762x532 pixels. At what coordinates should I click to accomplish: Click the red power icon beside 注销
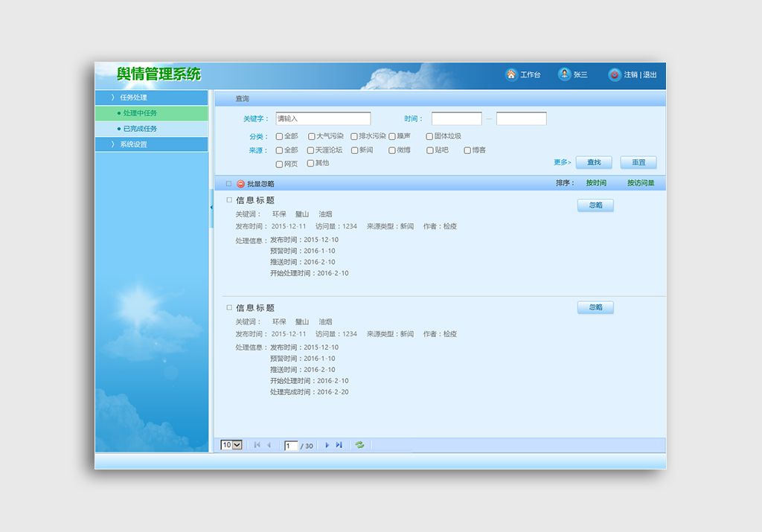pos(614,74)
